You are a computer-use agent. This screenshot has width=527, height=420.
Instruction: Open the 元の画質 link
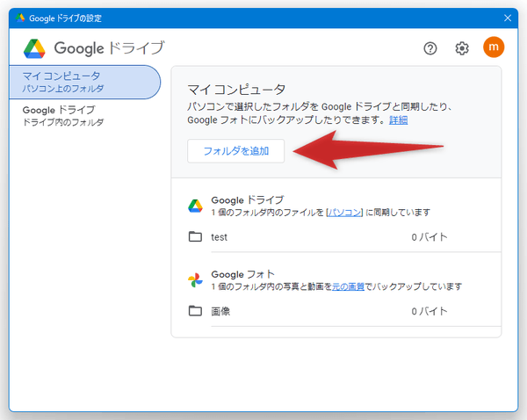(348, 286)
